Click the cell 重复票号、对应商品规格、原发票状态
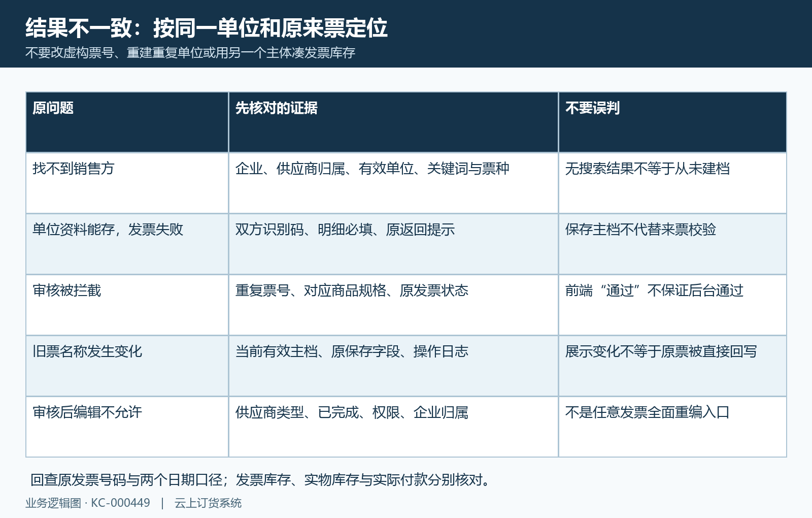The height and width of the screenshot is (518, 812). pos(393,305)
